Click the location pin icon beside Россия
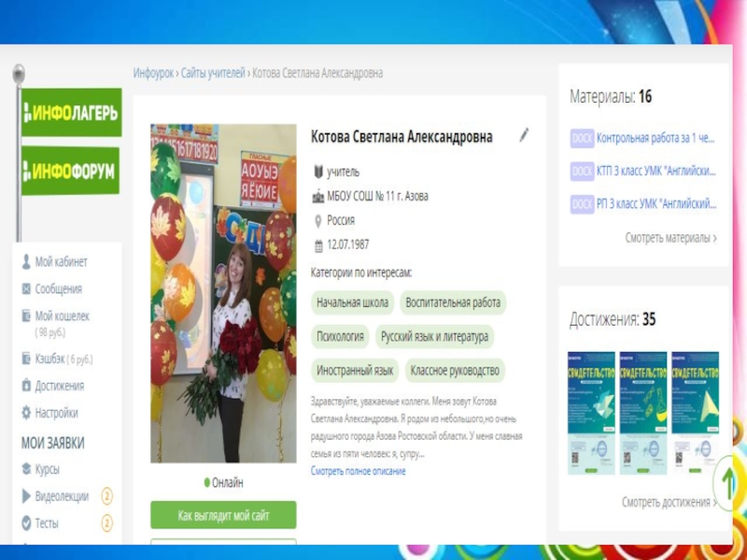The image size is (747, 560). pos(318,221)
